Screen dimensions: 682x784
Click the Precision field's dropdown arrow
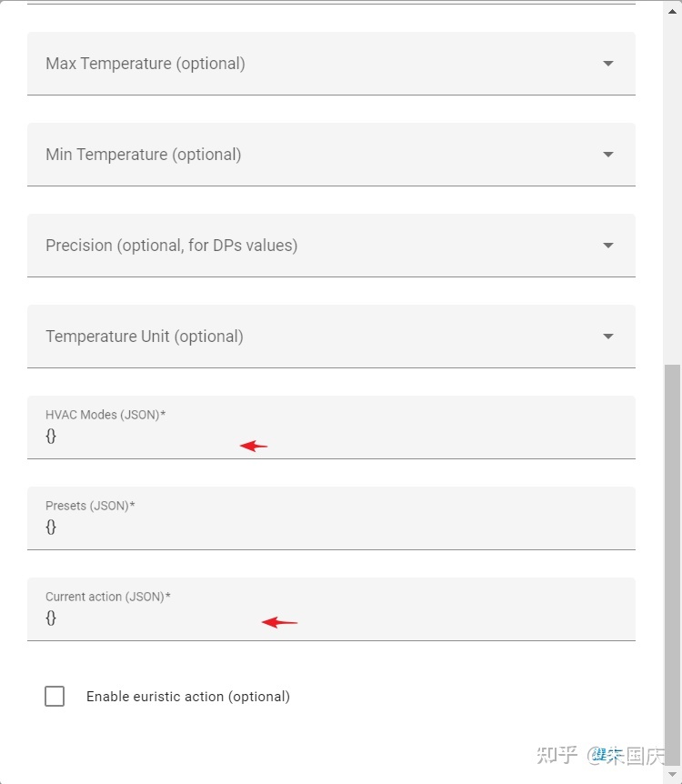[608, 246]
